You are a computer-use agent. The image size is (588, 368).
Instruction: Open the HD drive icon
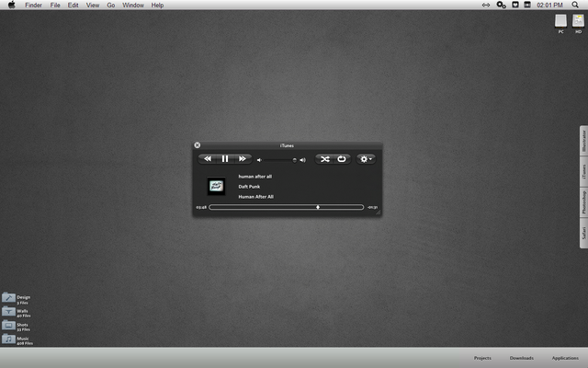(x=578, y=20)
